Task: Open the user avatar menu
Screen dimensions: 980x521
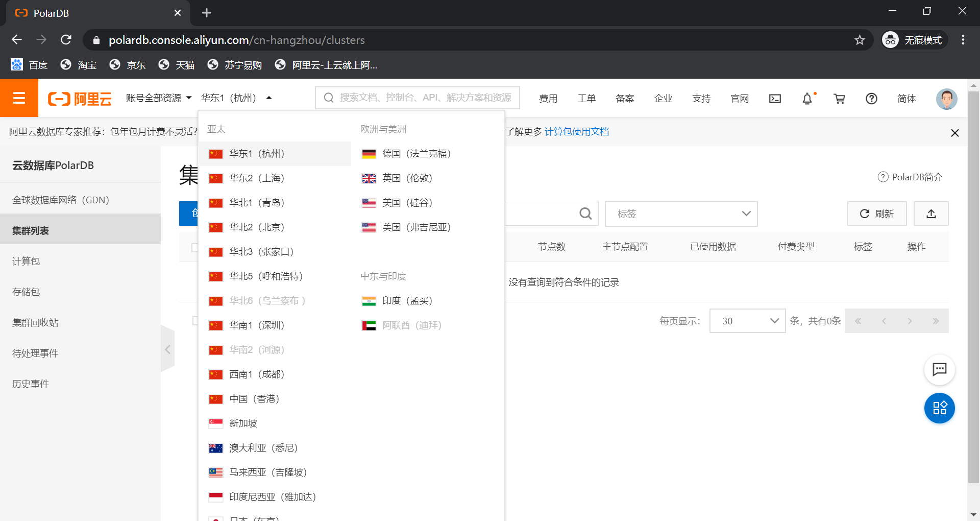Action: pos(946,99)
